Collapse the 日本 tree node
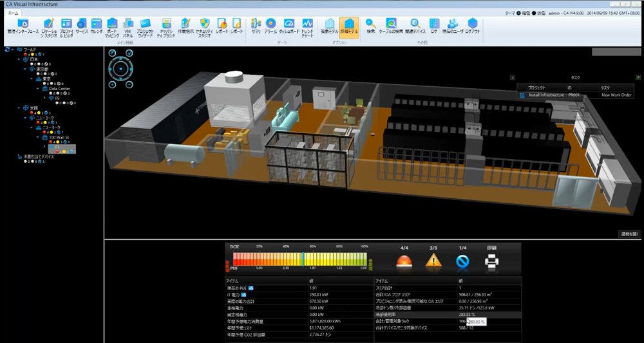This screenshot has height=343, width=644. 19,59
